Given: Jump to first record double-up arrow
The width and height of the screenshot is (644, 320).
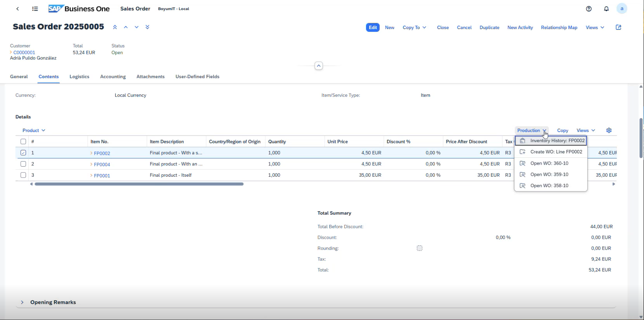Looking at the screenshot, I should pos(115,27).
